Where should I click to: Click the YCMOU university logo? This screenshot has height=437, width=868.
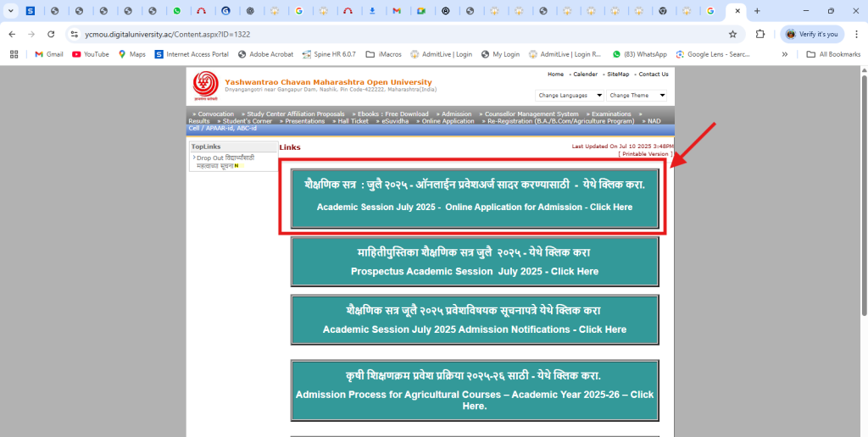(x=205, y=85)
